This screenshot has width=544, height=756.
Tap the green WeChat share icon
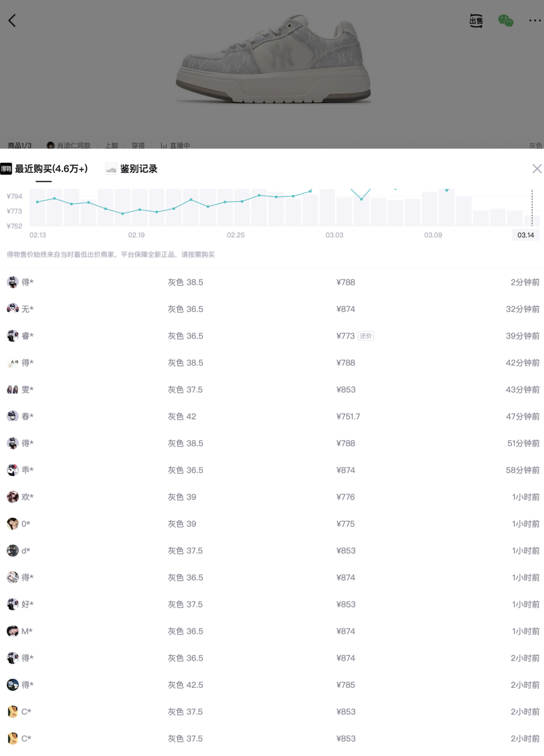click(x=505, y=20)
